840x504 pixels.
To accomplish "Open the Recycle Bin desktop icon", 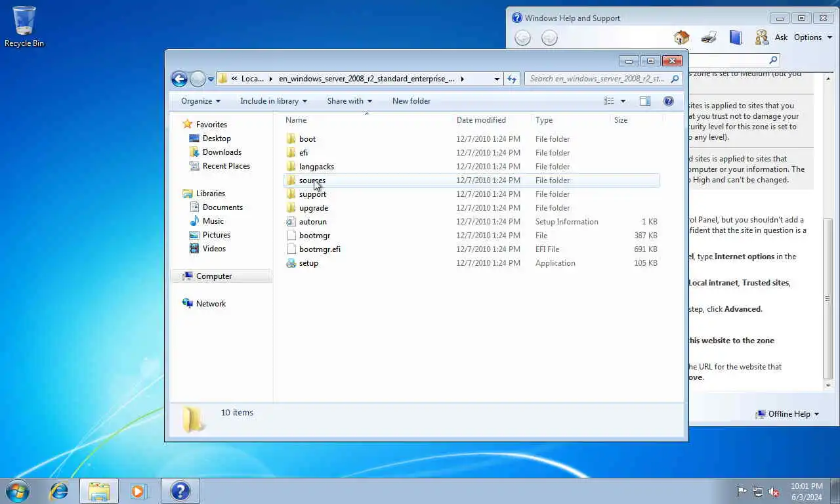I will coord(24,27).
